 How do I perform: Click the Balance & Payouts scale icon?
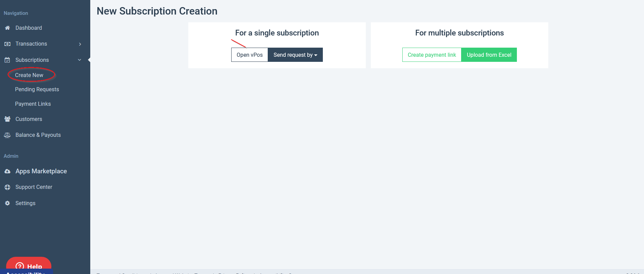click(x=7, y=135)
